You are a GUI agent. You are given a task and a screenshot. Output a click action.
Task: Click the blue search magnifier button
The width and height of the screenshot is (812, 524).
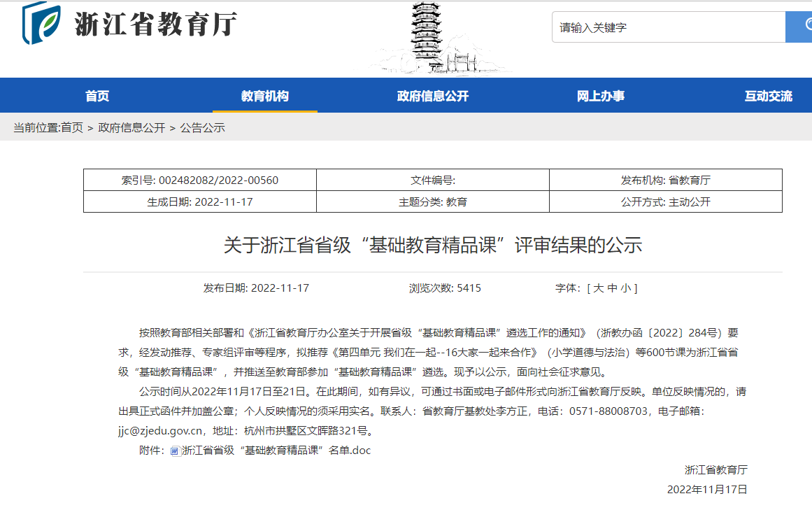799,27
